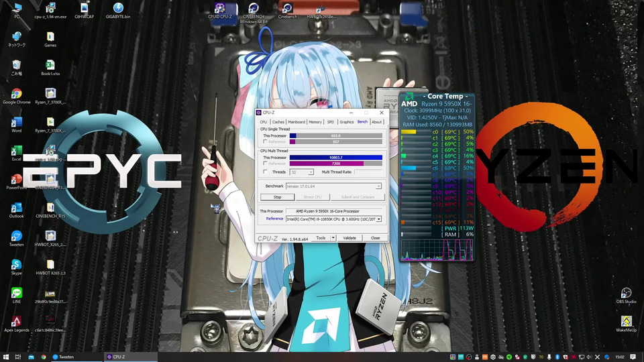The height and width of the screenshot is (362, 644).
Task: Toggle Single Thread Reference checkbox
Action: pos(266,141)
